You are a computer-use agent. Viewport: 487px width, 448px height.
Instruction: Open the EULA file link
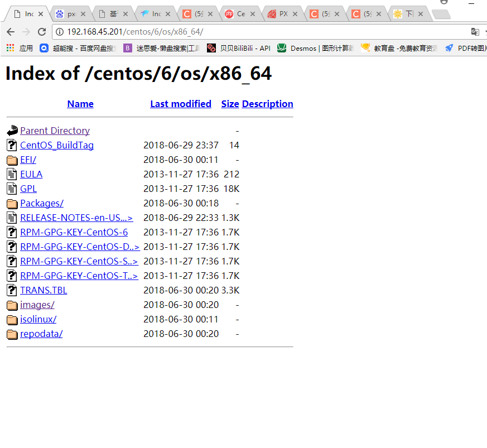click(31, 174)
